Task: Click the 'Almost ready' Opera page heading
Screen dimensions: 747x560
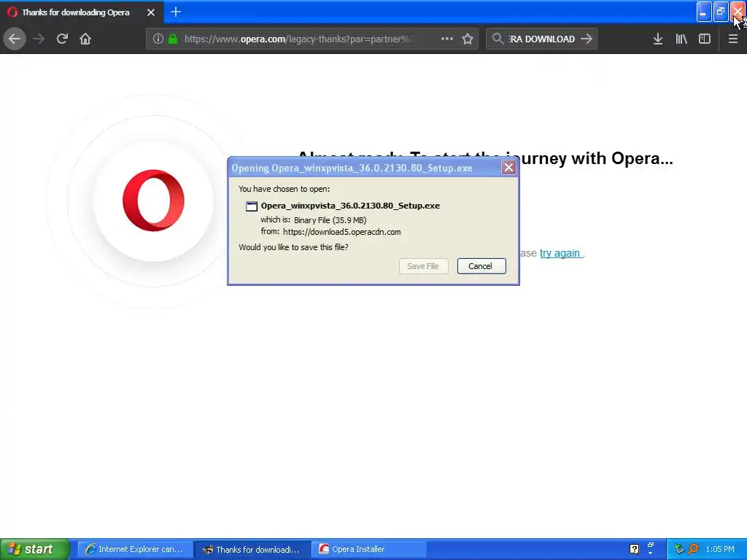Action: (x=485, y=158)
